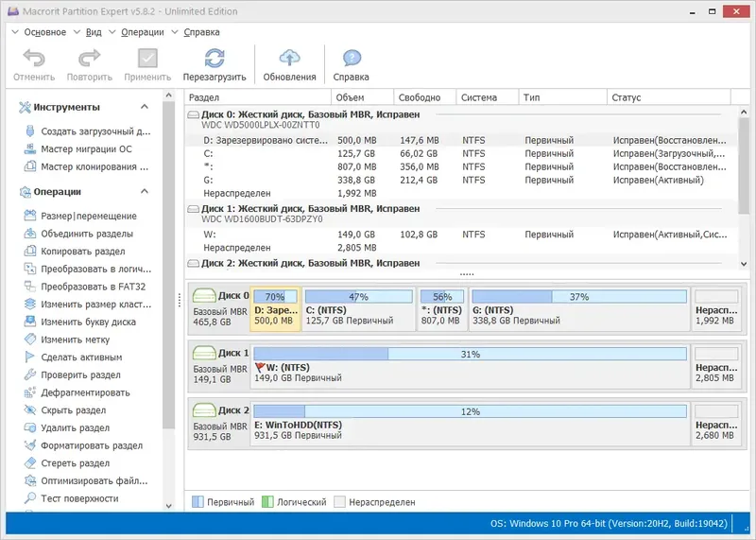Select the Проверить раздел wrench icon
756x540 pixels.
30,375
